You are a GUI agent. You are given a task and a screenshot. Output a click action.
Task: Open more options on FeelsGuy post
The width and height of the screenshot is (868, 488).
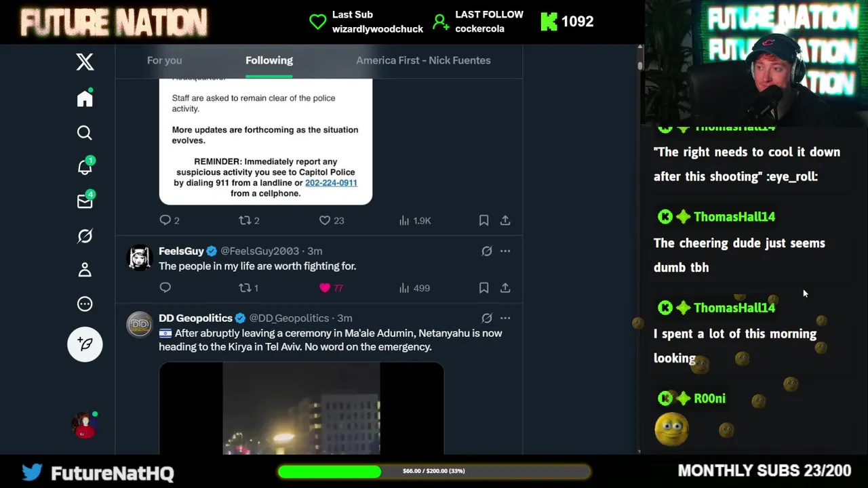point(505,251)
